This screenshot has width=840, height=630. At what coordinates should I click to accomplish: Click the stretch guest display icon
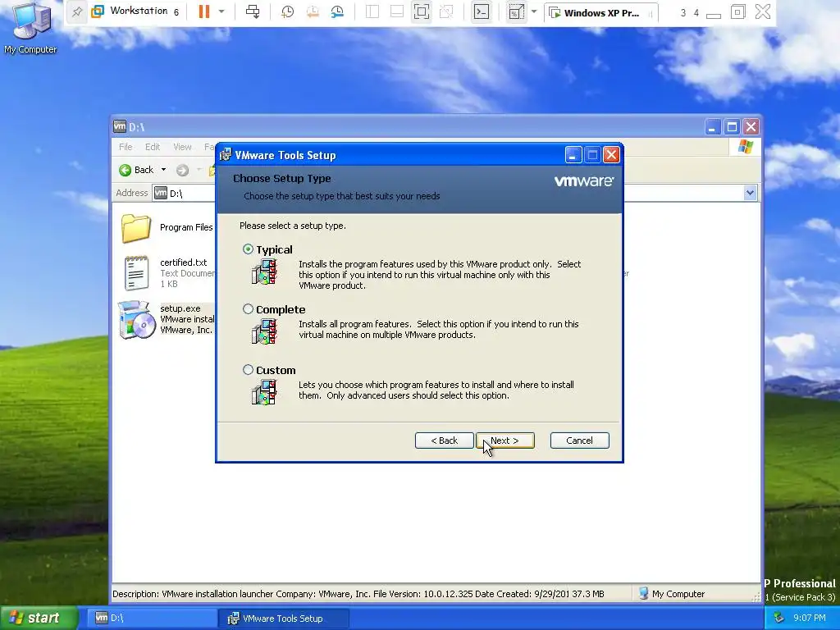517,11
